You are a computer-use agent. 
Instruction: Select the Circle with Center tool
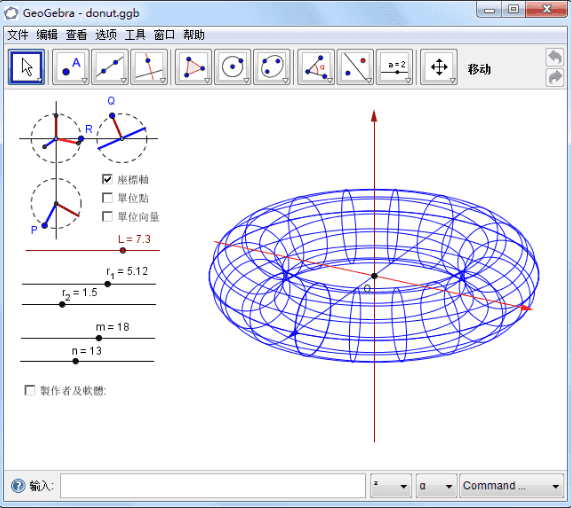[x=232, y=67]
